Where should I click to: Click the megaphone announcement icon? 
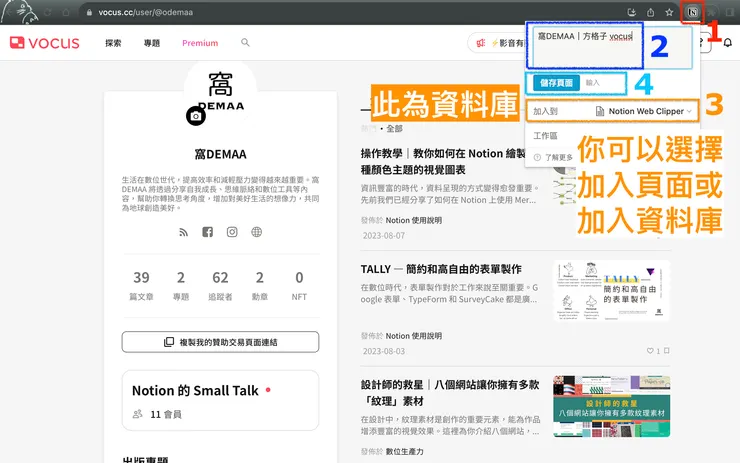click(481, 43)
